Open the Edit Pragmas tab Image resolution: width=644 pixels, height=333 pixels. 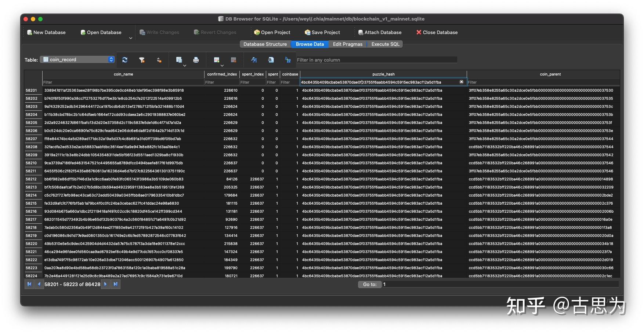coord(348,44)
